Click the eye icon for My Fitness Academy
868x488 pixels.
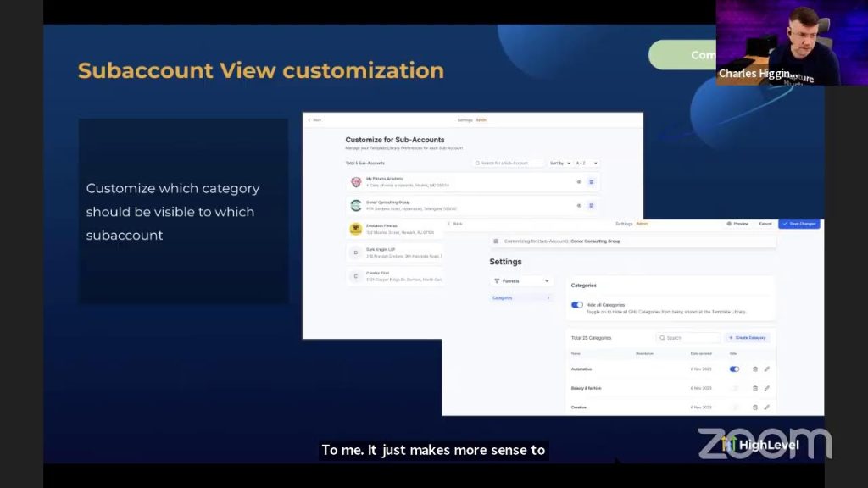click(579, 182)
